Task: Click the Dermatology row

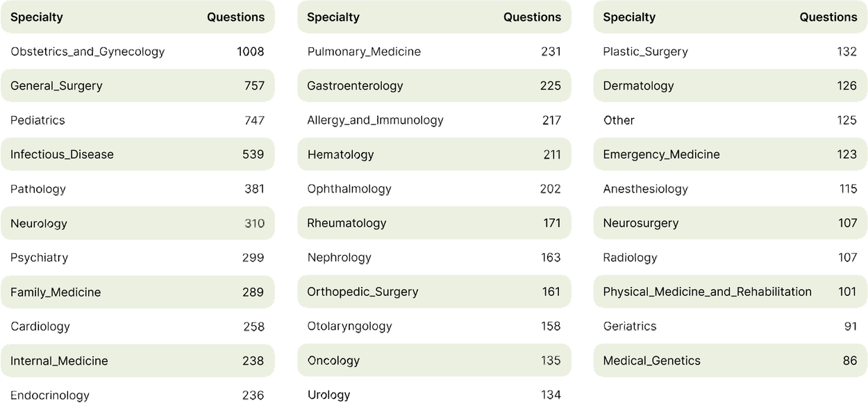Action: click(x=730, y=85)
